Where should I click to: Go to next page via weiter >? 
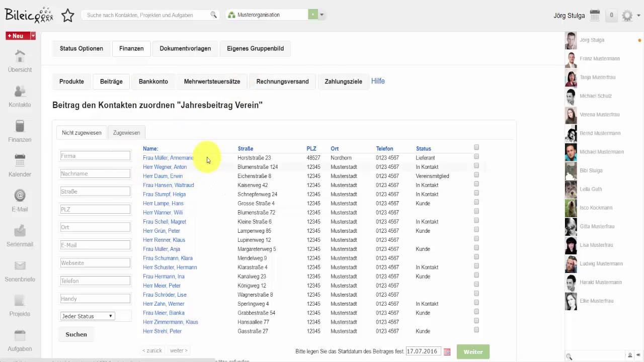pyautogui.click(x=179, y=350)
